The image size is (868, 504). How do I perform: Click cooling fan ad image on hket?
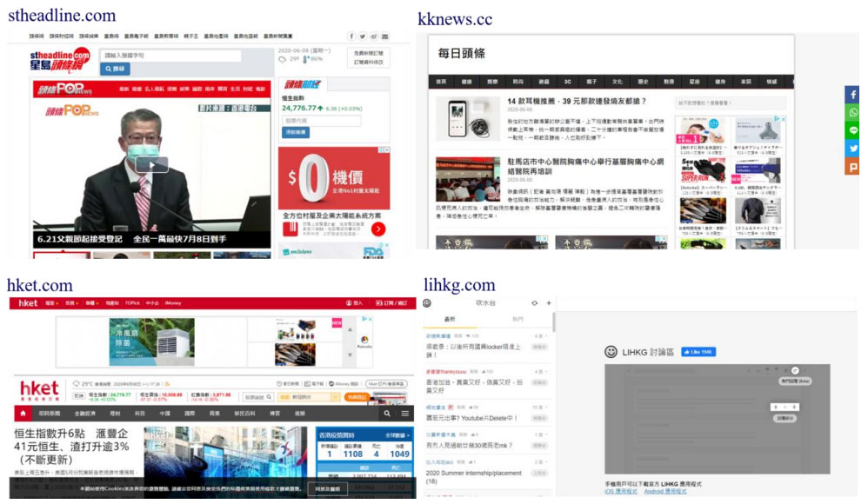[151, 342]
